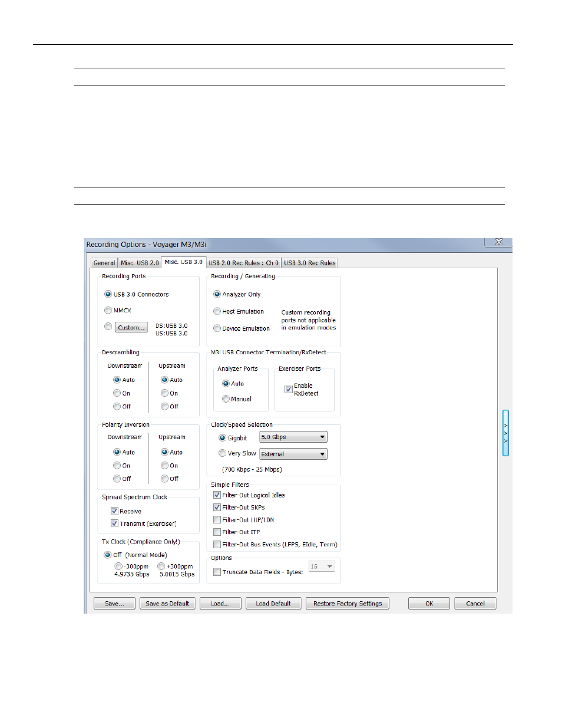Enable Truncate Data Fields option
The width and height of the screenshot is (562, 728).
[x=217, y=572]
